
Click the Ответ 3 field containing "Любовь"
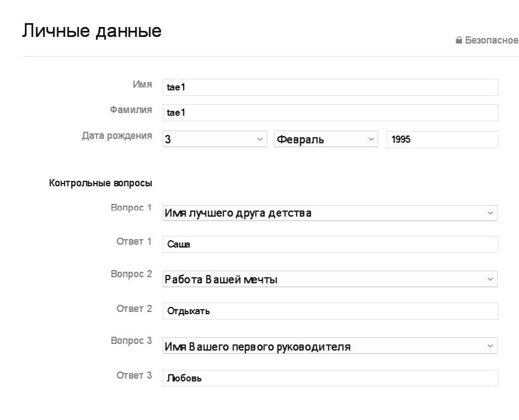click(x=331, y=378)
